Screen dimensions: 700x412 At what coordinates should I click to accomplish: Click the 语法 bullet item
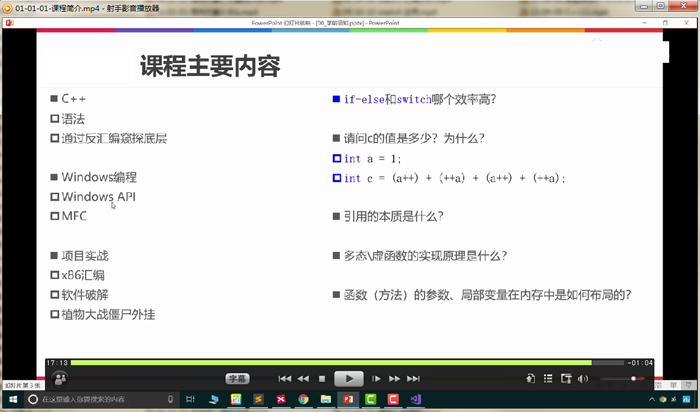[x=73, y=119]
